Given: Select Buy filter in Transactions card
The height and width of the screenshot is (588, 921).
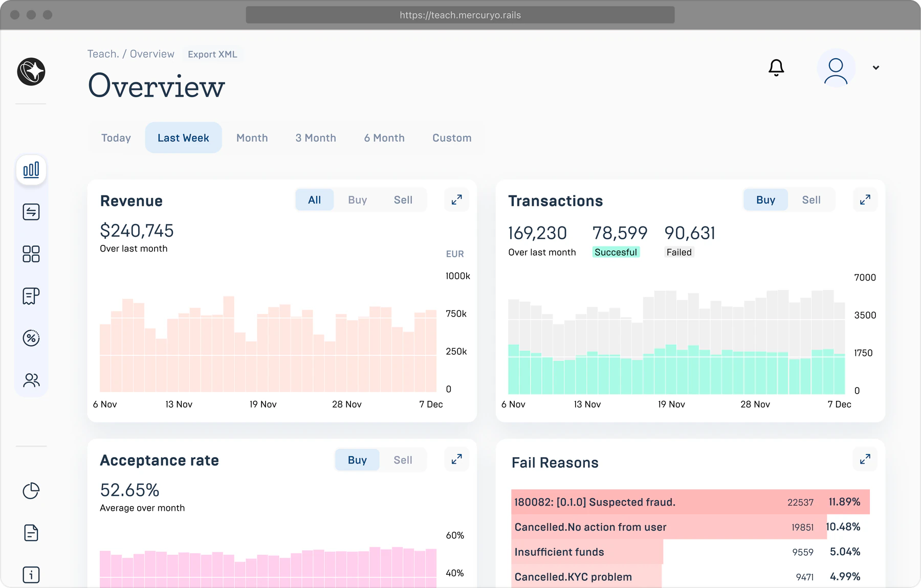Looking at the screenshot, I should [765, 200].
